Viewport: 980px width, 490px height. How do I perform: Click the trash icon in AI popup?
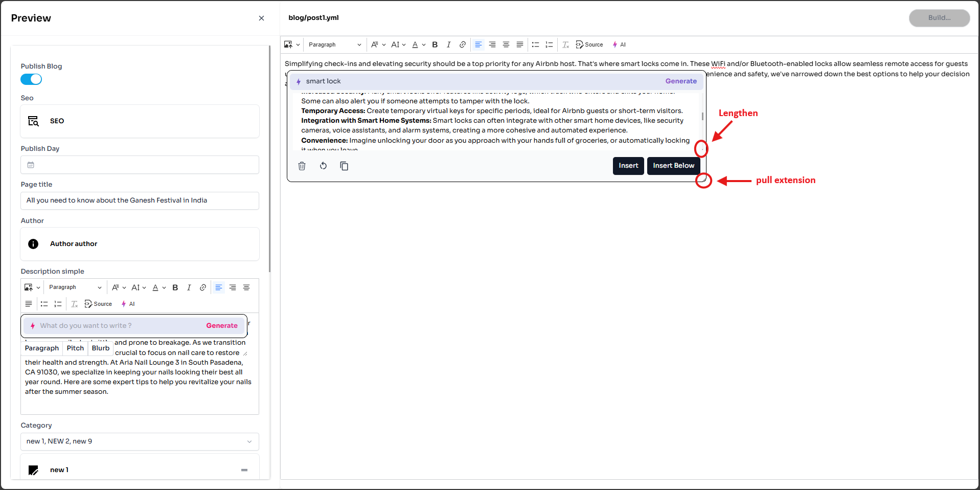[x=302, y=166]
